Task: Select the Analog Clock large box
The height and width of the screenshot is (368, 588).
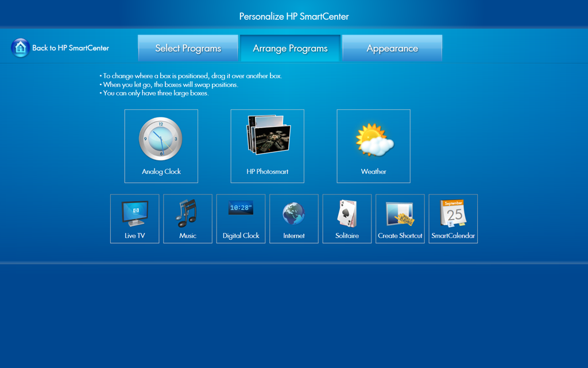Action: tap(161, 146)
